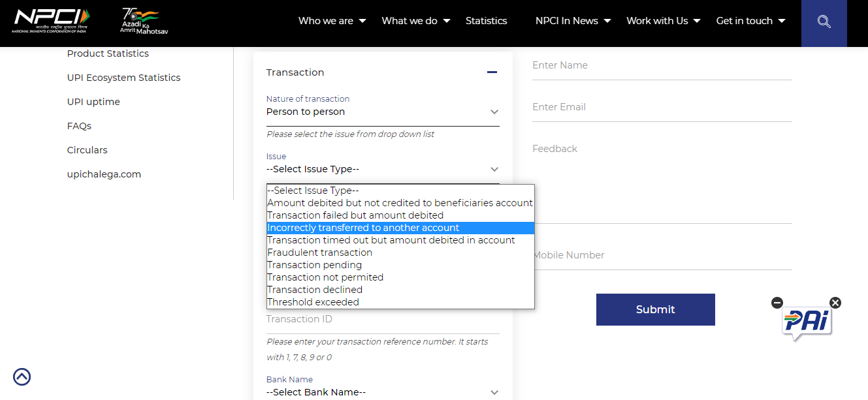Open Statistics in the top navigation
This screenshot has width=868, height=400.
click(486, 21)
